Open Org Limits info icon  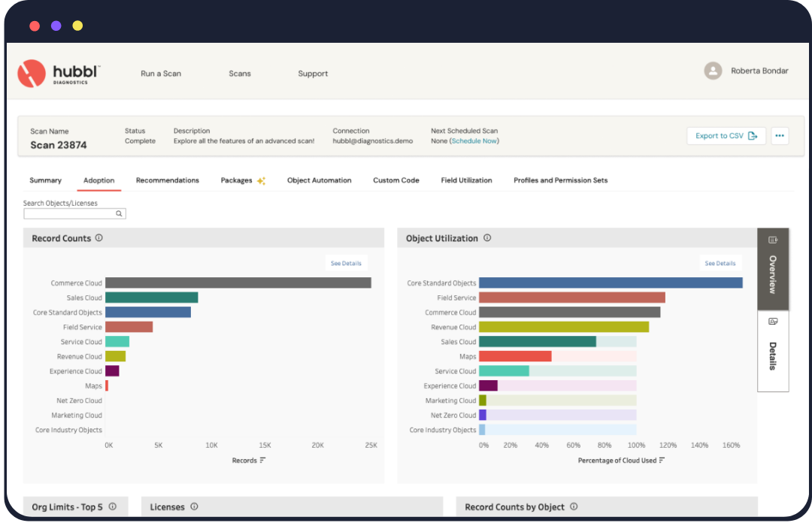tap(112, 506)
